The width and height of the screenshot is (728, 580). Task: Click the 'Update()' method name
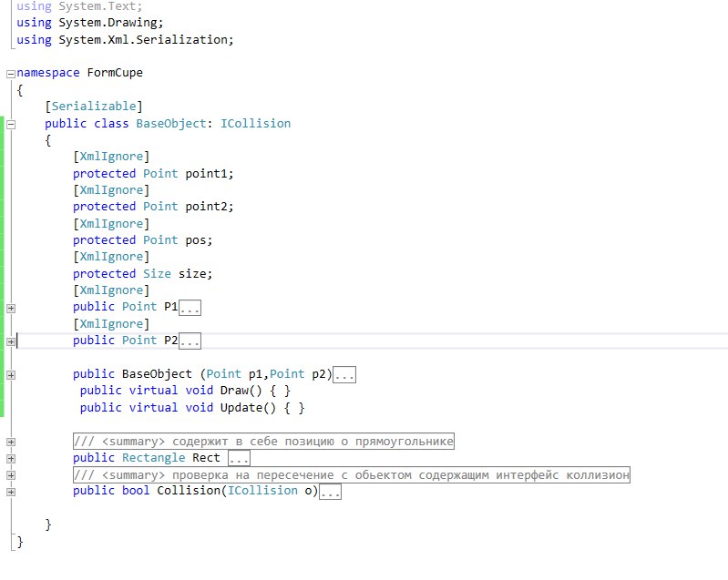(x=249, y=408)
